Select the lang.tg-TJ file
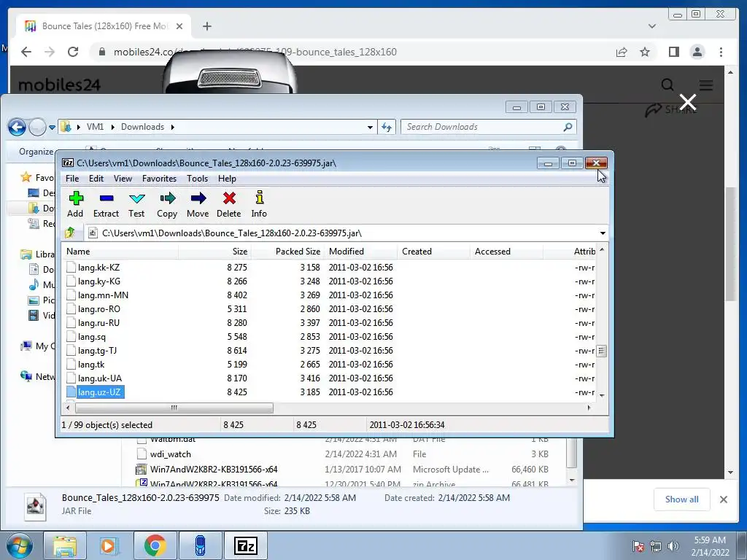The height and width of the screenshot is (560, 747). pyautogui.click(x=97, y=351)
